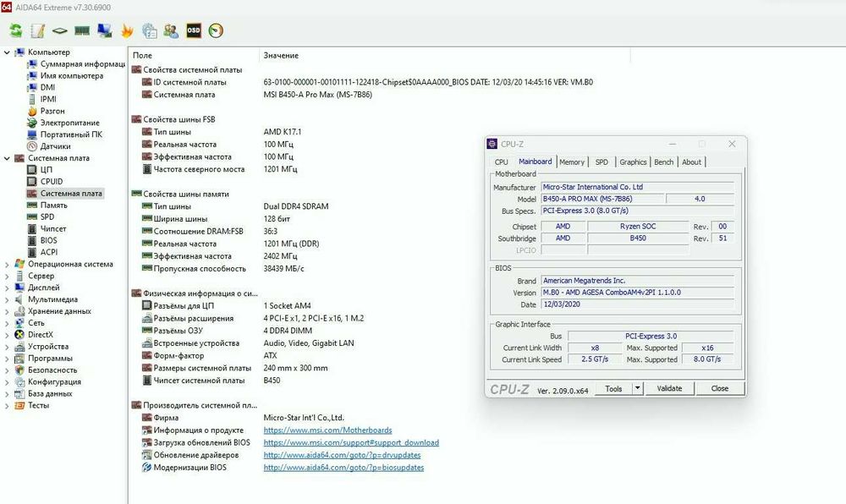Open the OSD panel toolbar icon
Viewport: 846px width, 504px height.
(194, 30)
